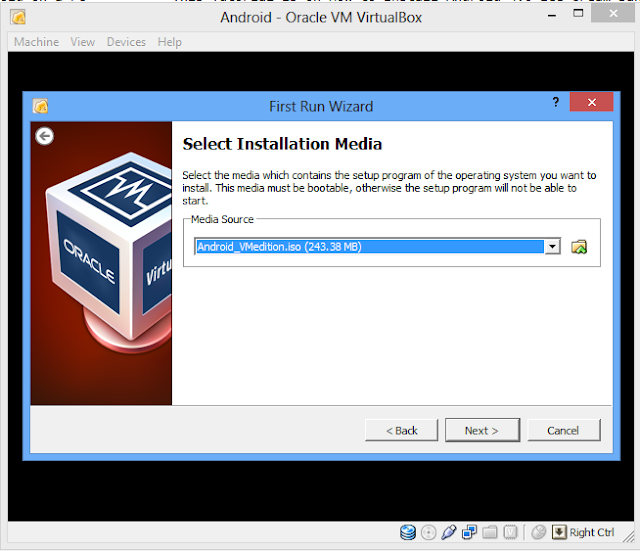Click the virtualization features status icon
This screenshot has width=640, height=551.
(x=510, y=532)
